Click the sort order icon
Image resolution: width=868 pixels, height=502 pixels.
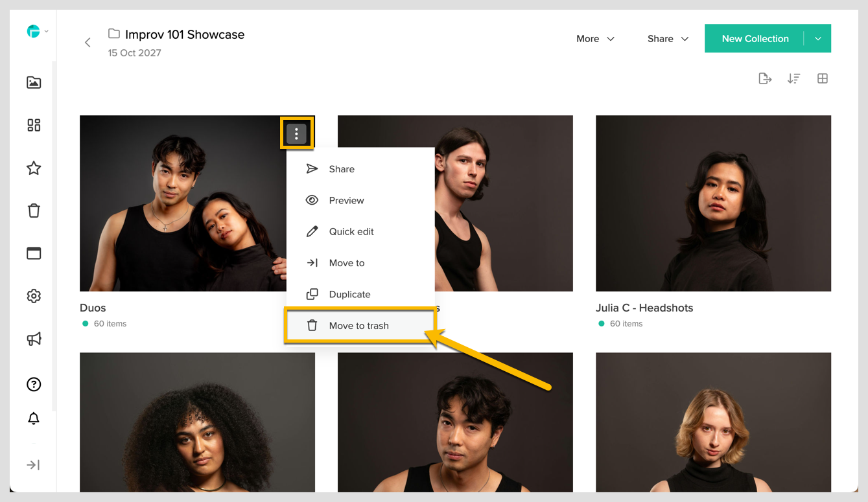(793, 78)
